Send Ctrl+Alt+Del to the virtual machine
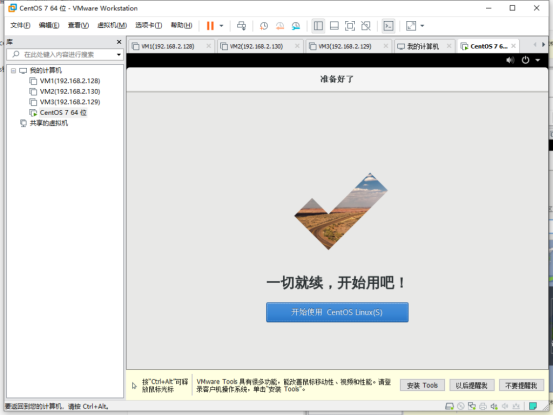The image size is (553, 416). 242,26
